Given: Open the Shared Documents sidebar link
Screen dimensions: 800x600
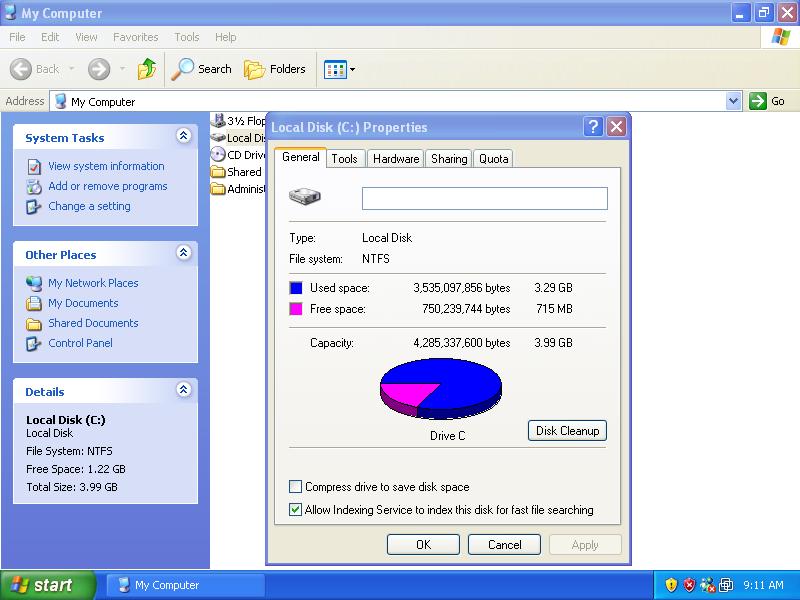Looking at the screenshot, I should tap(93, 323).
